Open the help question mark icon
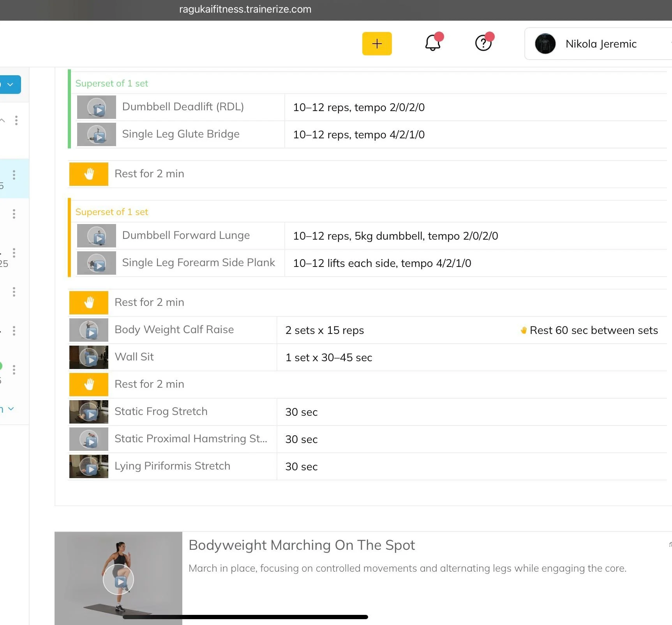The height and width of the screenshot is (625, 672). point(483,43)
